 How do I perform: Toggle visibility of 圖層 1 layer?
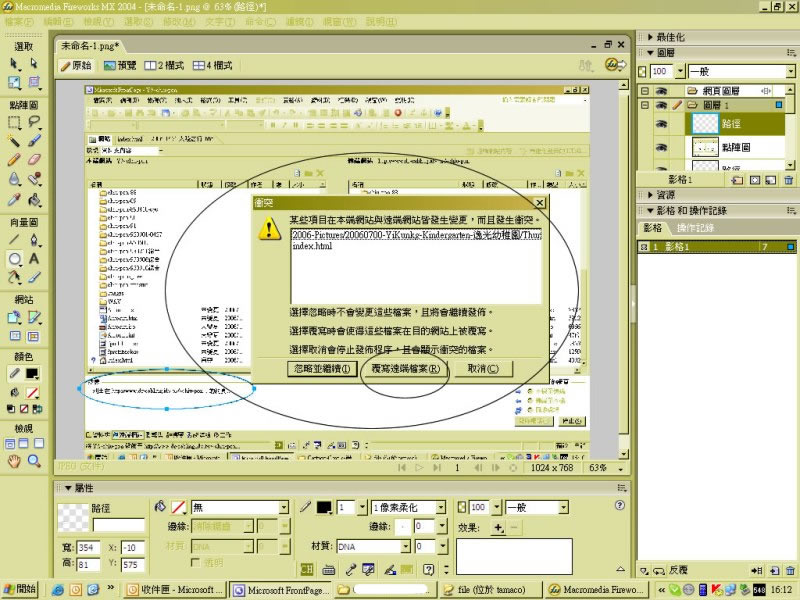(662, 105)
